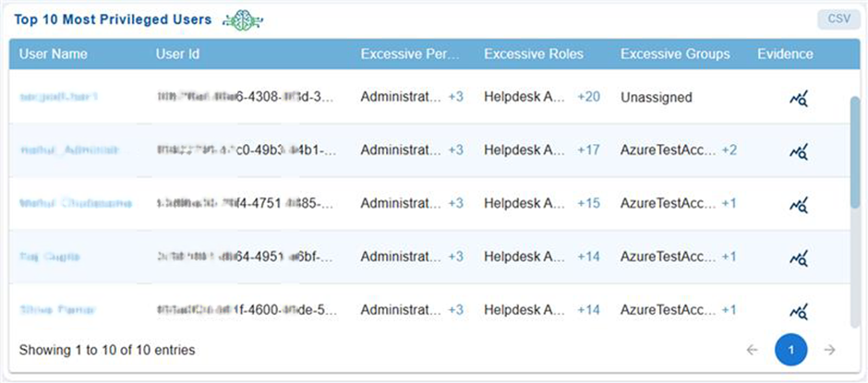This screenshot has height=383, width=868.
Task: Export the table using the CSV button
Action: 836,19
